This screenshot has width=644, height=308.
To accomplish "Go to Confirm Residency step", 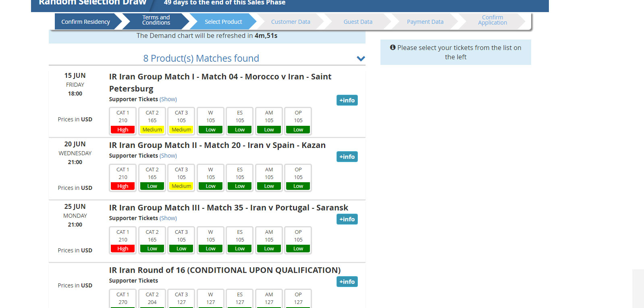I will [x=85, y=22].
